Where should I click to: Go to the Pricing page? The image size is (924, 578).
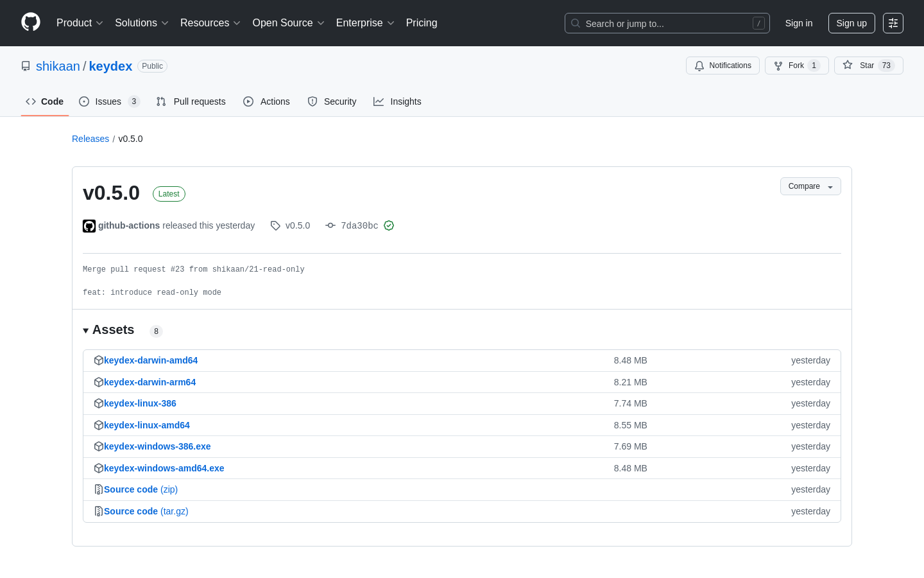point(422,23)
